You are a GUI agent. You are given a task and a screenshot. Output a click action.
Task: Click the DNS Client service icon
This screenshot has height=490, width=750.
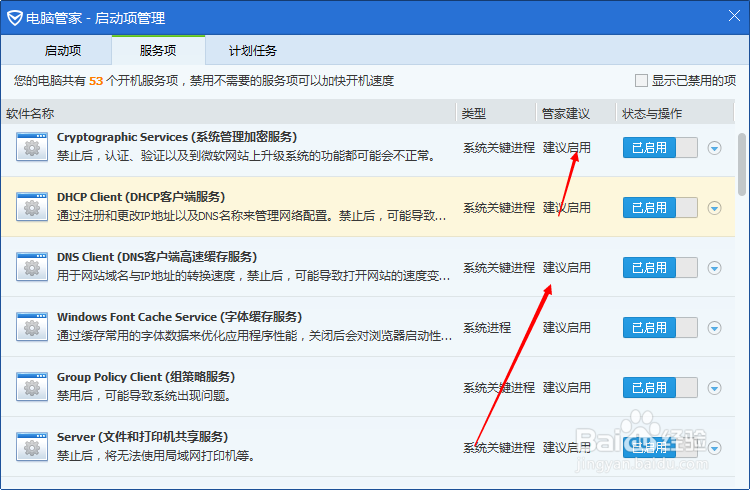[32, 267]
